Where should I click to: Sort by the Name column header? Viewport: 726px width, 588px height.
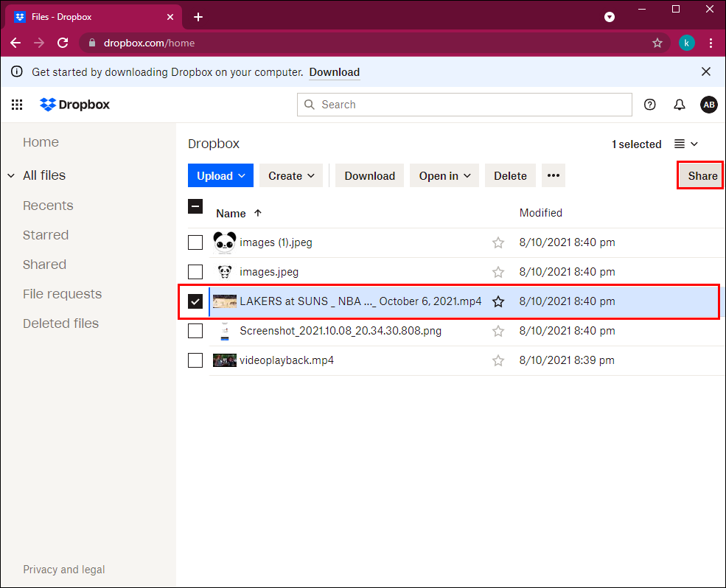pos(231,214)
